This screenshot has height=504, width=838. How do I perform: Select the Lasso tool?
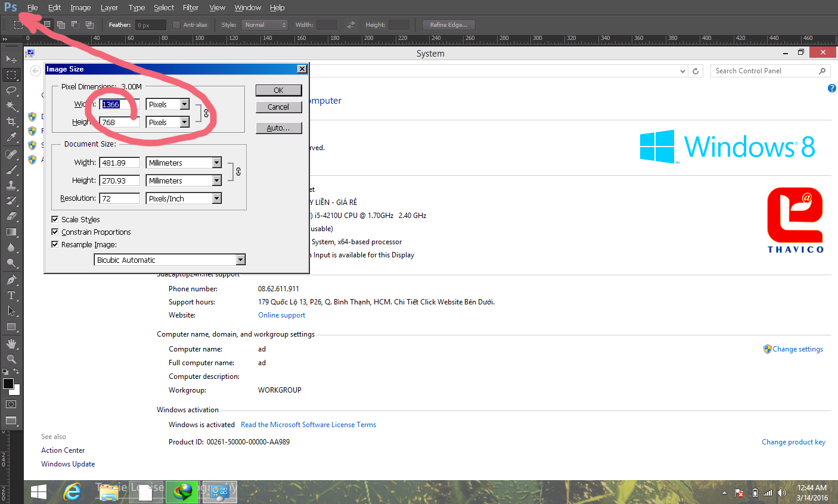11,91
